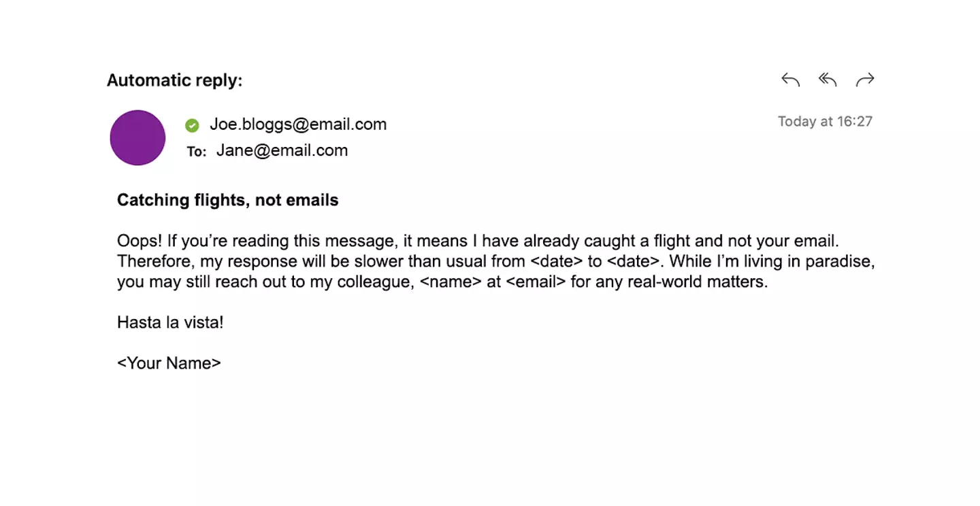
Task: Click the first <date> placeholder
Action: [558, 261]
